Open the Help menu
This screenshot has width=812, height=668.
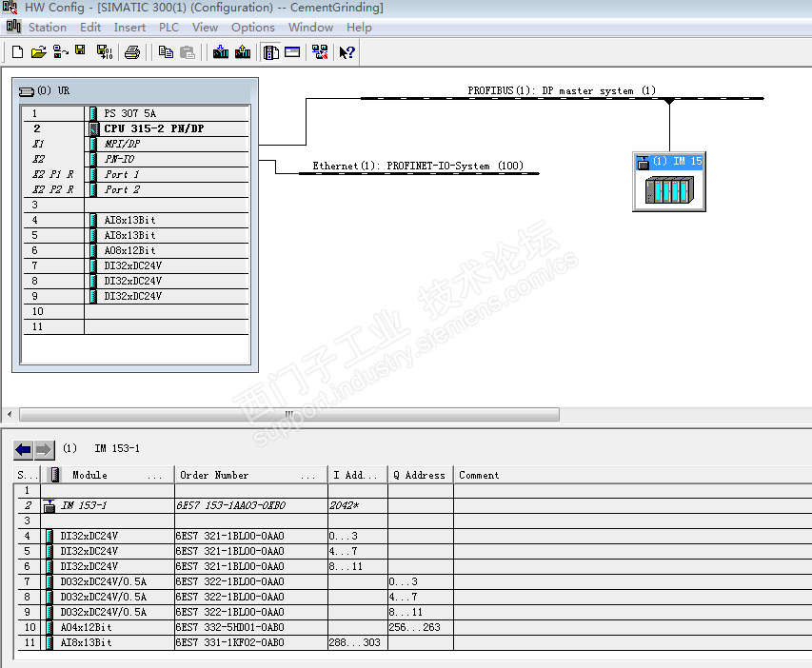359,27
